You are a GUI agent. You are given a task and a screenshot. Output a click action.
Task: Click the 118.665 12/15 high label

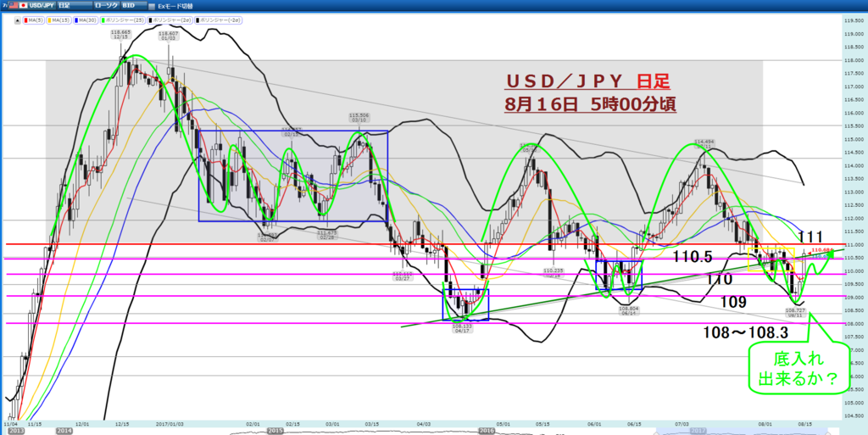120,34
